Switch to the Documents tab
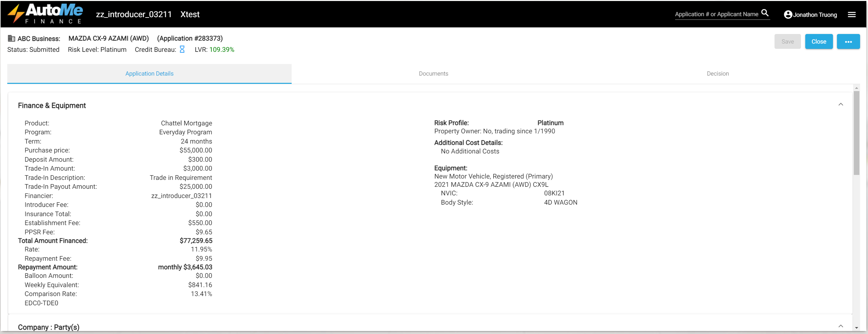The width and height of the screenshot is (868, 334). click(433, 73)
